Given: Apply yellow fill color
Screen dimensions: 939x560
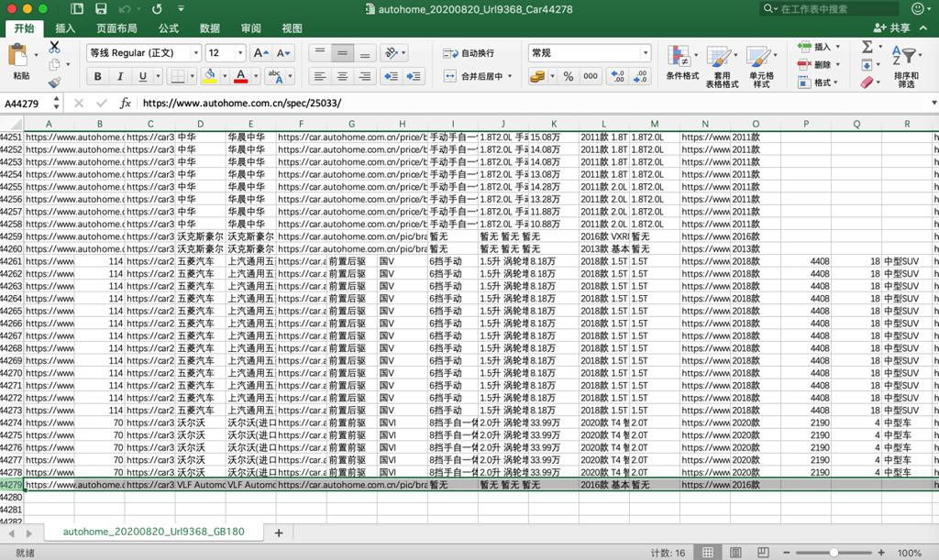Looking at the screenshot, I should click(210, 76).
